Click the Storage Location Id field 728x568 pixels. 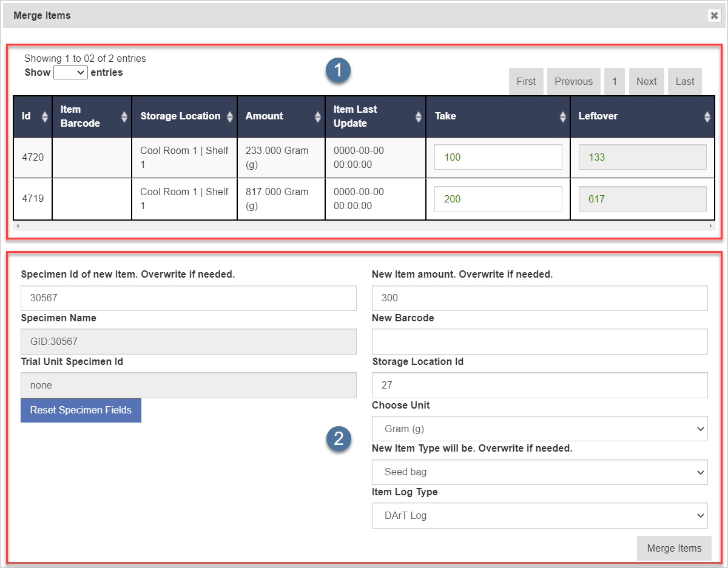[539, 385]
